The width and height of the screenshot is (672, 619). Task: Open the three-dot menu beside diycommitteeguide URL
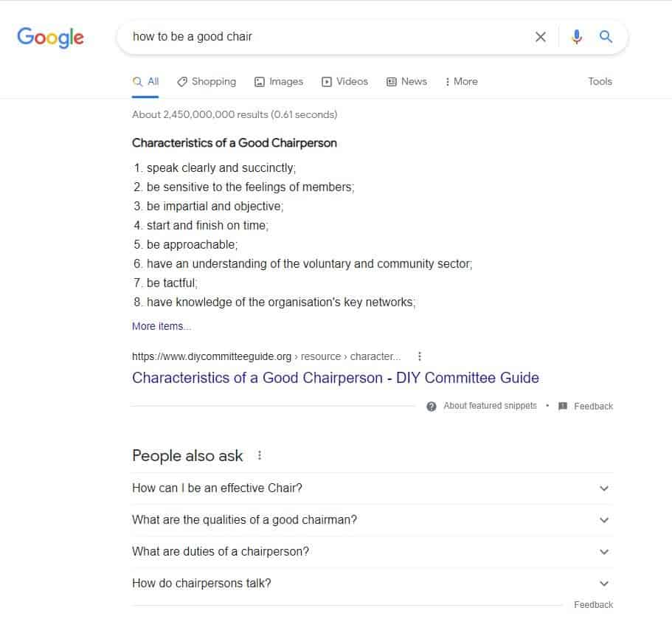[x=420, y=356]
